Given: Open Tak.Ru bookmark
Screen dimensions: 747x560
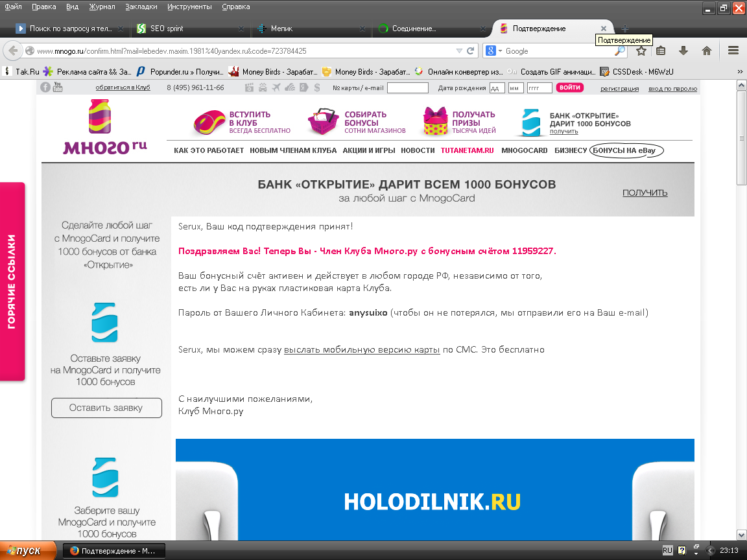Looking at the screenshot, I should point(22,71).
